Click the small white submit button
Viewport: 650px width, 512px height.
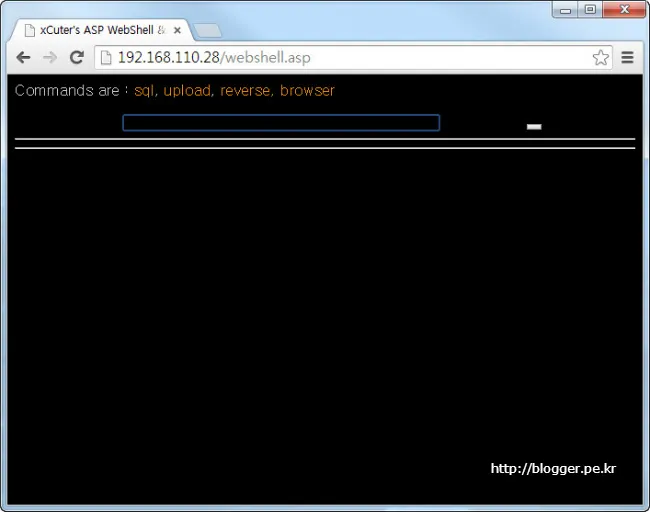coord(534,127)
